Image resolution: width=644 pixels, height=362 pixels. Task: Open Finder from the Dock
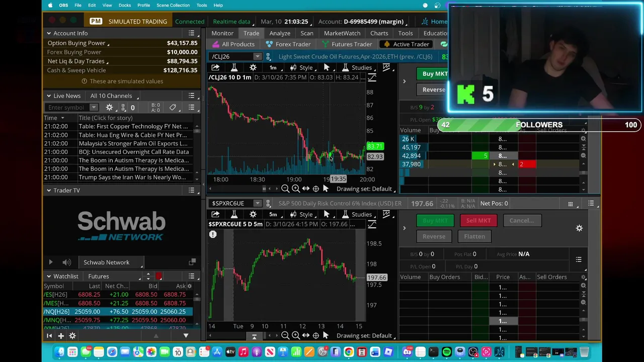59,352
